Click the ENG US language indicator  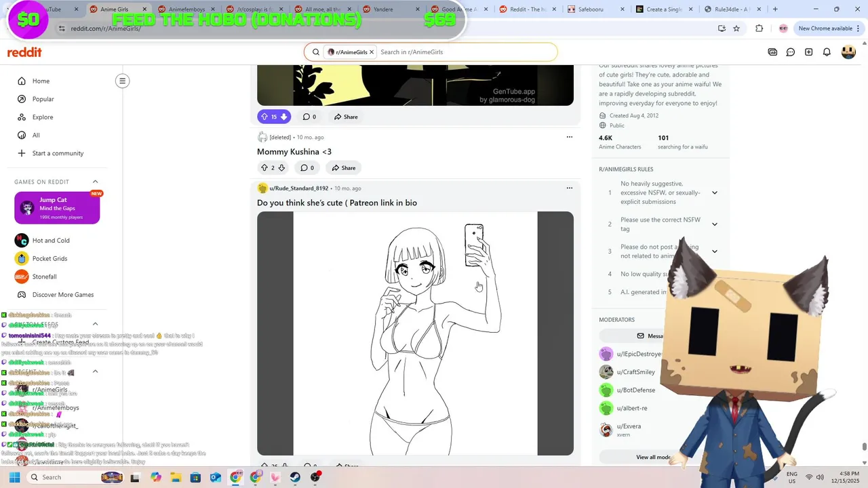tap(791, 477)
